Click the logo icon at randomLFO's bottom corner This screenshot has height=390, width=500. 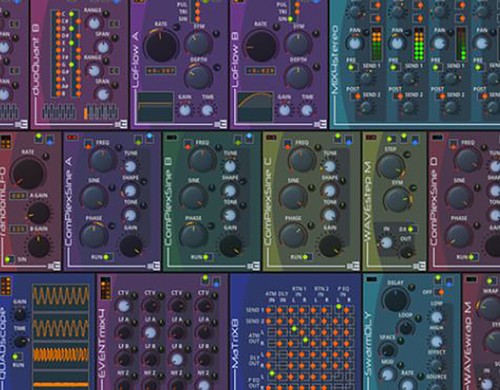click(54, 266)
